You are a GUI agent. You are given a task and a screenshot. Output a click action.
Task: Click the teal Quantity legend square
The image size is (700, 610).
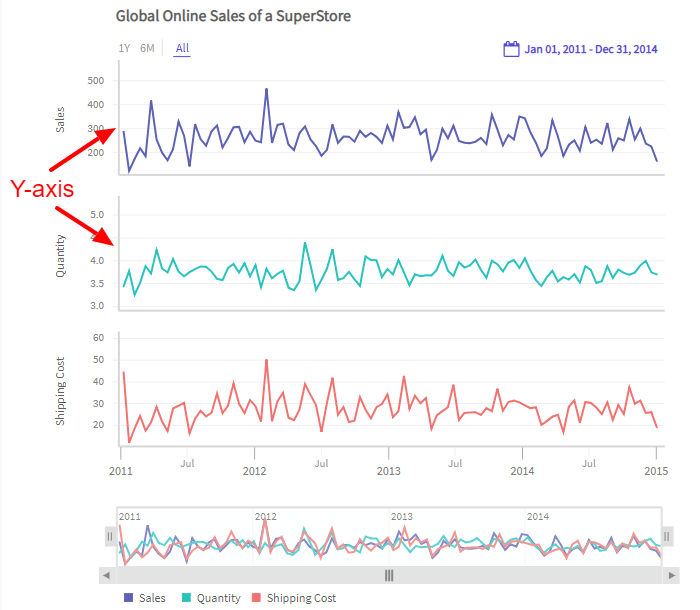click(x=186, y=598)
